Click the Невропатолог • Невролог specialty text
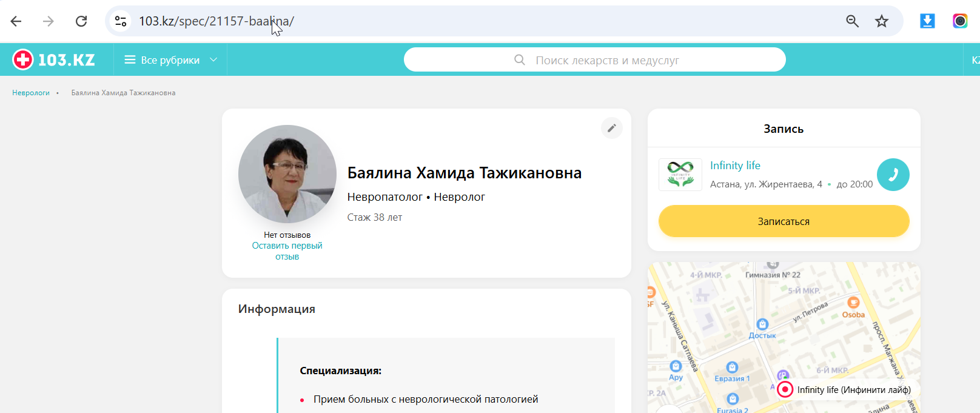The image size is (980, 413). point(416,197)
